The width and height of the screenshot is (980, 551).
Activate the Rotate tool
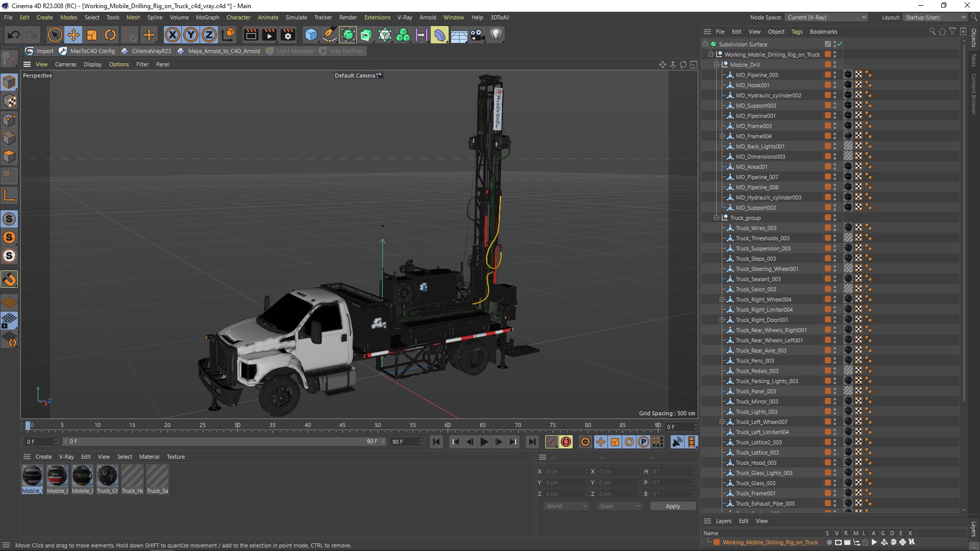point(110,35)
